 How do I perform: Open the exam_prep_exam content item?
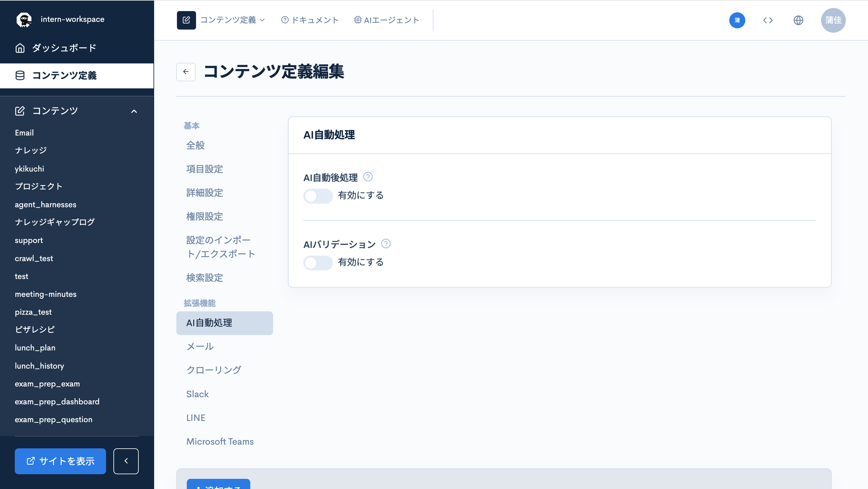tap(47, 384)
